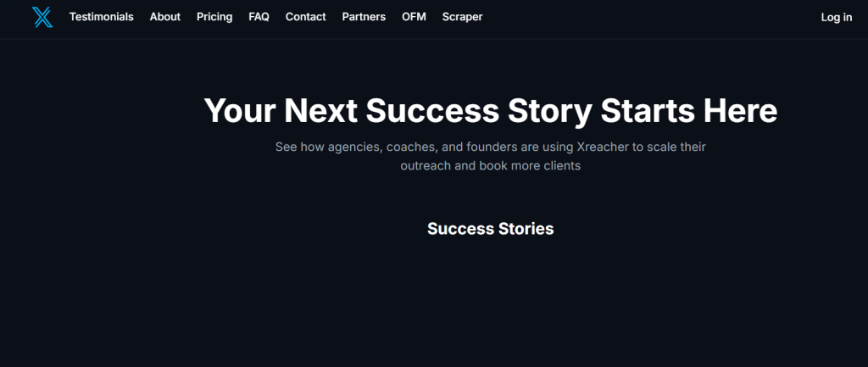The height and width of the screenshot is (367, 868).
Task: Go to the About page
Action: (165, 17)
